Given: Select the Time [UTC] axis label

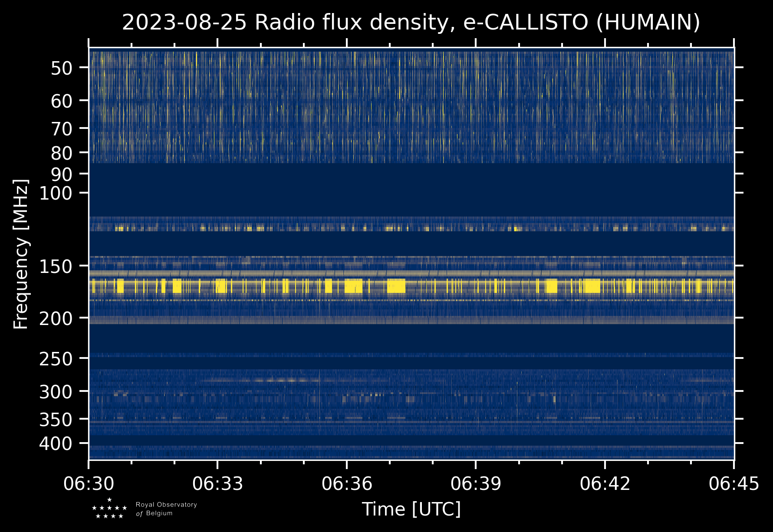Looking at the screenshot, I should pos(411,509).
